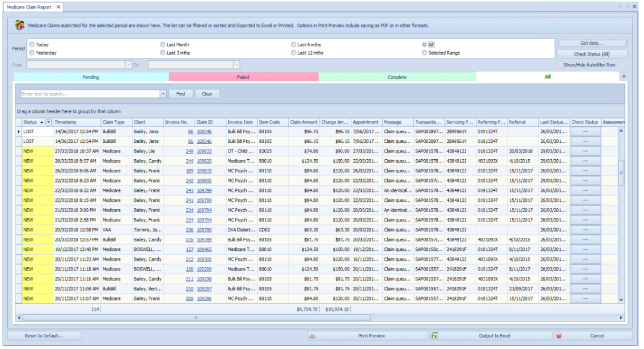
Task: Open claim ID 109790 link
Action: tap(204, 230)
